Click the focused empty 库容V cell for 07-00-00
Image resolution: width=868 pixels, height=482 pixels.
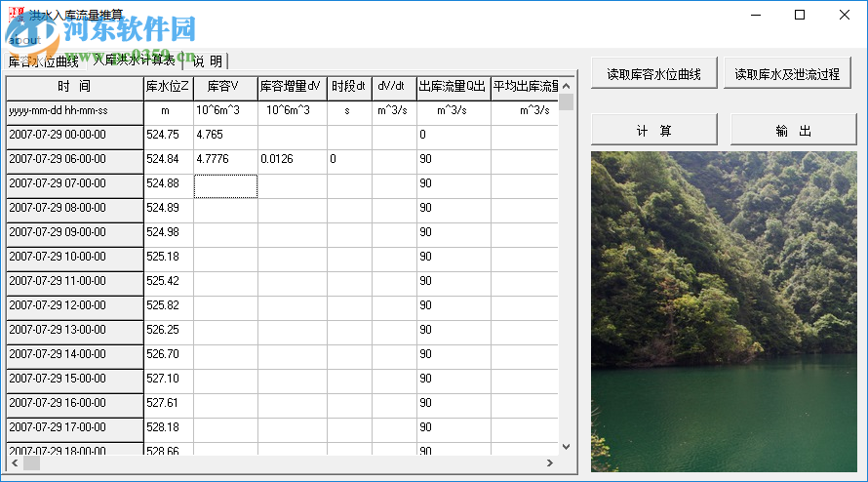pyautogui.click(x=225, y=185)
